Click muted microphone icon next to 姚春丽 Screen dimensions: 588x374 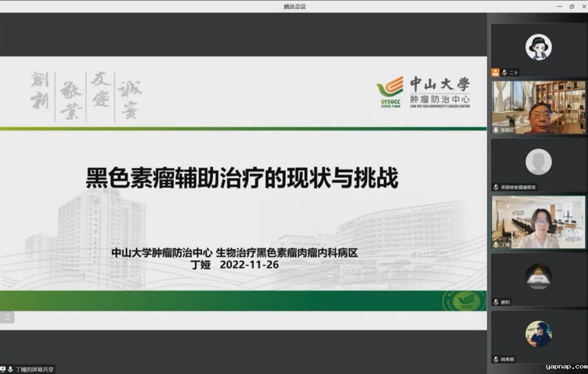496,359
